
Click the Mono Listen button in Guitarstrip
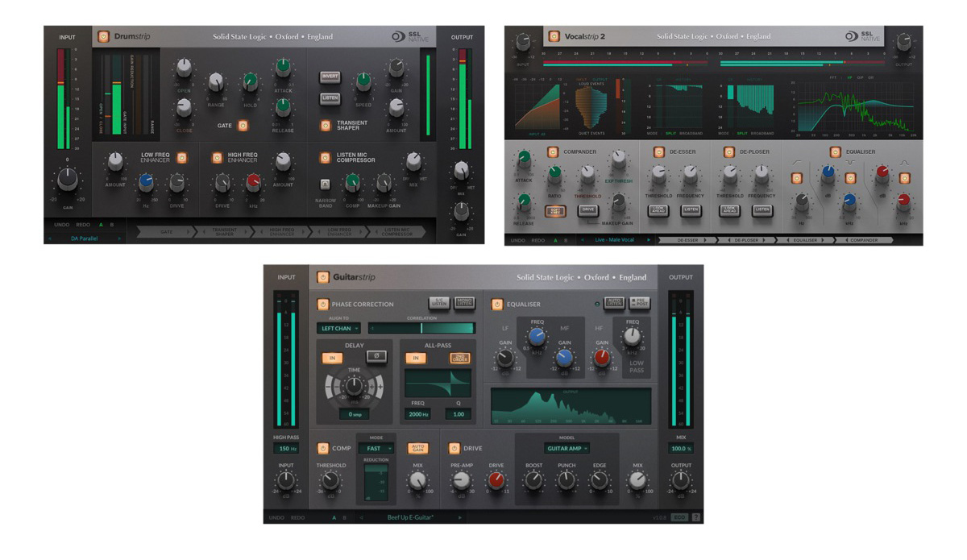tap(464, 302)
